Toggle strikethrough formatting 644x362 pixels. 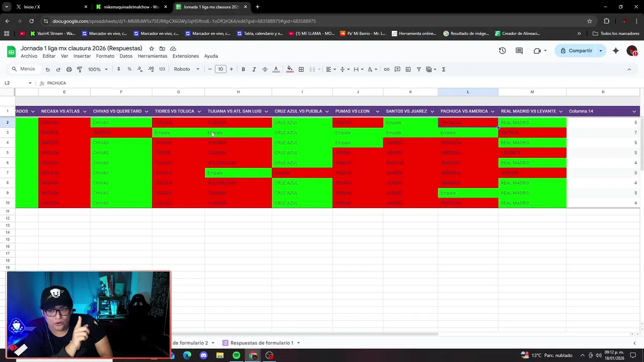pos(265,69)
